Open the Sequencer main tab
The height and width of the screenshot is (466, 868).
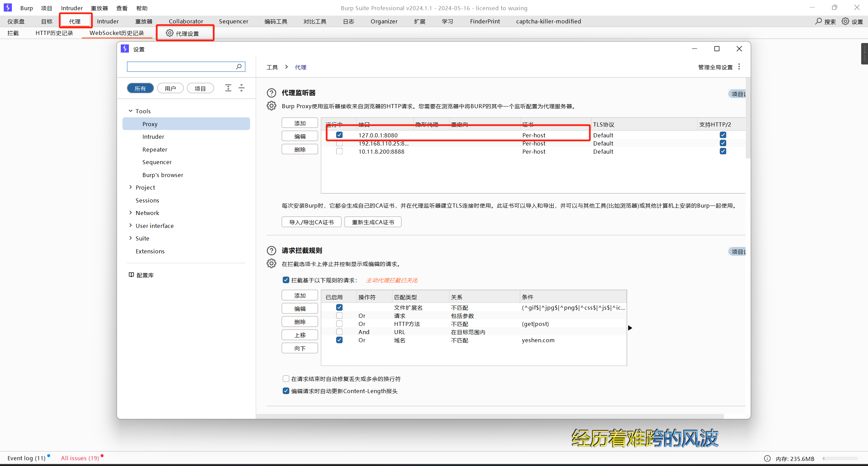click(x=233, y=21)
